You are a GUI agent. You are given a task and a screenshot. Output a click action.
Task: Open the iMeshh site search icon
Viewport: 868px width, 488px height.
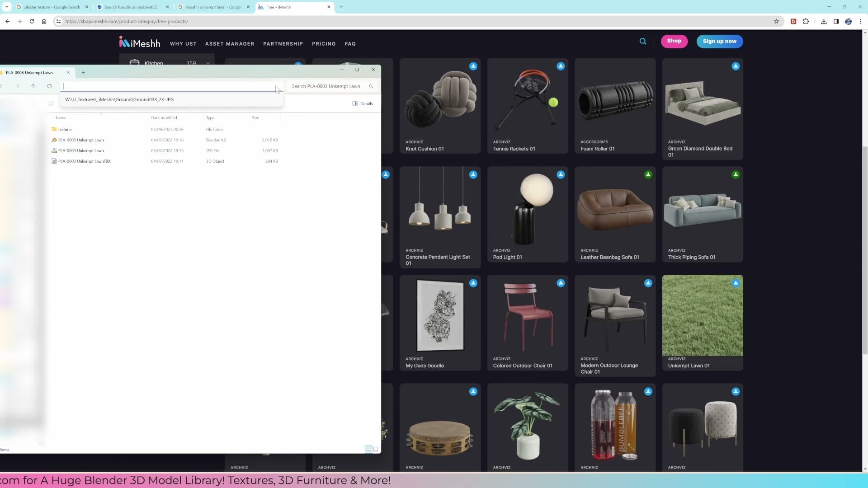(x=643, y=41)
